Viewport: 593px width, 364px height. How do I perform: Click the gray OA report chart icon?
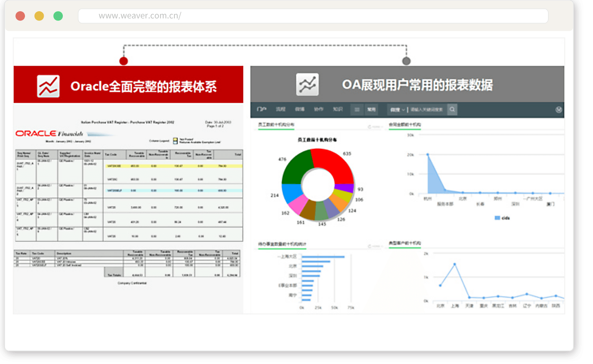[307, 84]
